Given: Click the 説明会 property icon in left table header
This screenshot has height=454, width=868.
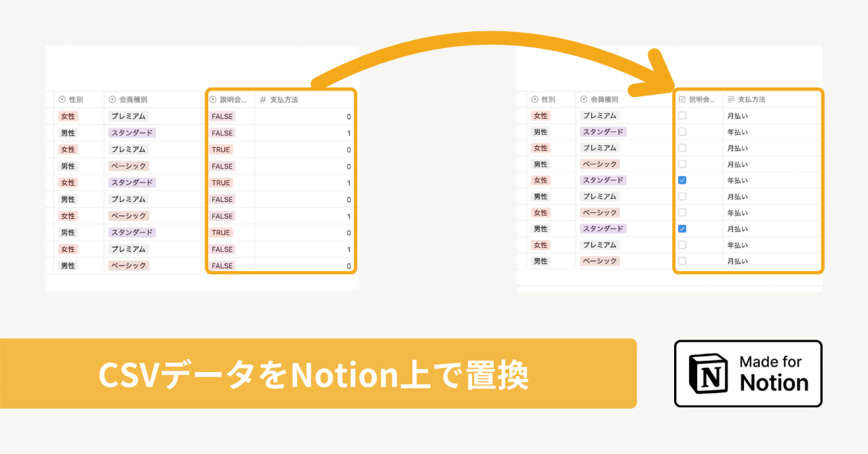Looking at the screenshot, I should point(212,99).
